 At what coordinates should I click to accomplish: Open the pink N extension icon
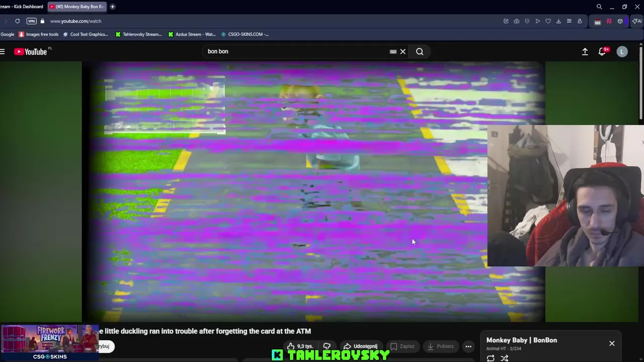609,21
